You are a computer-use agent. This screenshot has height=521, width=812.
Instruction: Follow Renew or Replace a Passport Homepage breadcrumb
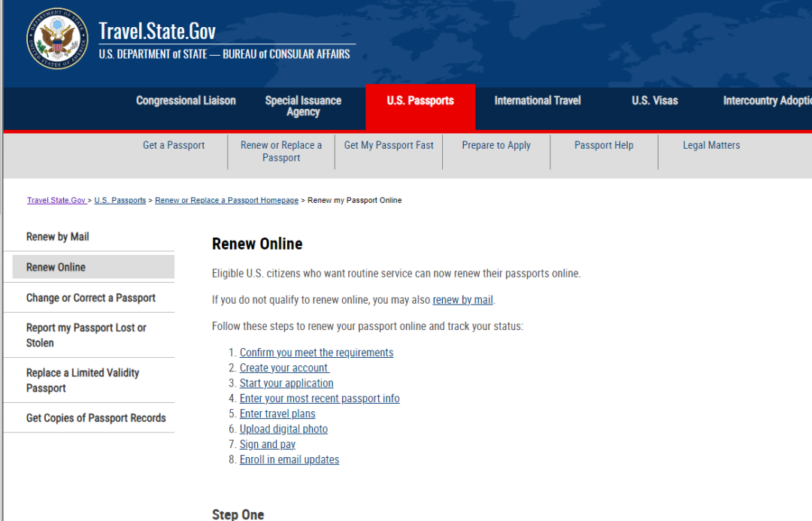click(227, 201)
